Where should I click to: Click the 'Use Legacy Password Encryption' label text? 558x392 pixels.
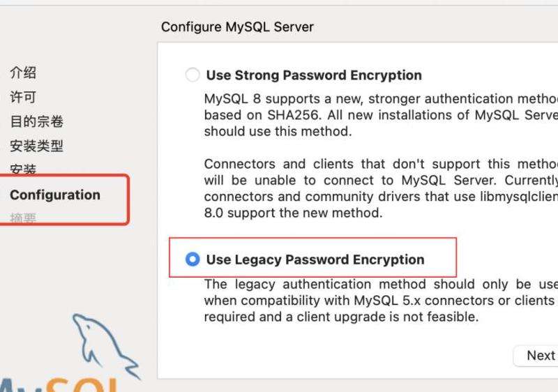tap(315, 259)
